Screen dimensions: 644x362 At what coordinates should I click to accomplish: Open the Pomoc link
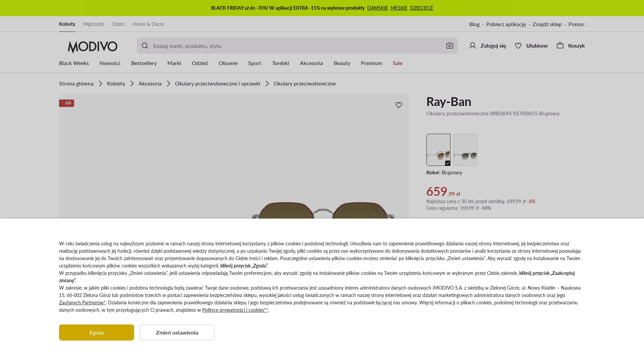[577, 24]
